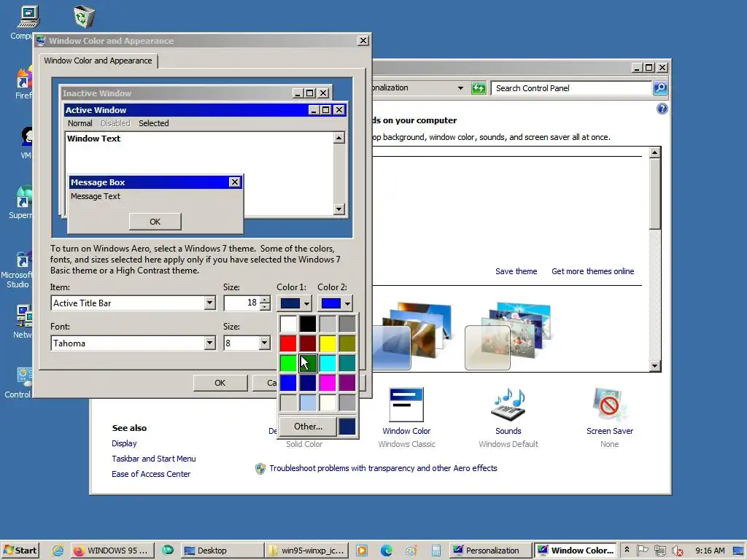747x560 pixels.
Task: Open the Paint palette icon in the taskbar
Action: [x=411, y=551]
